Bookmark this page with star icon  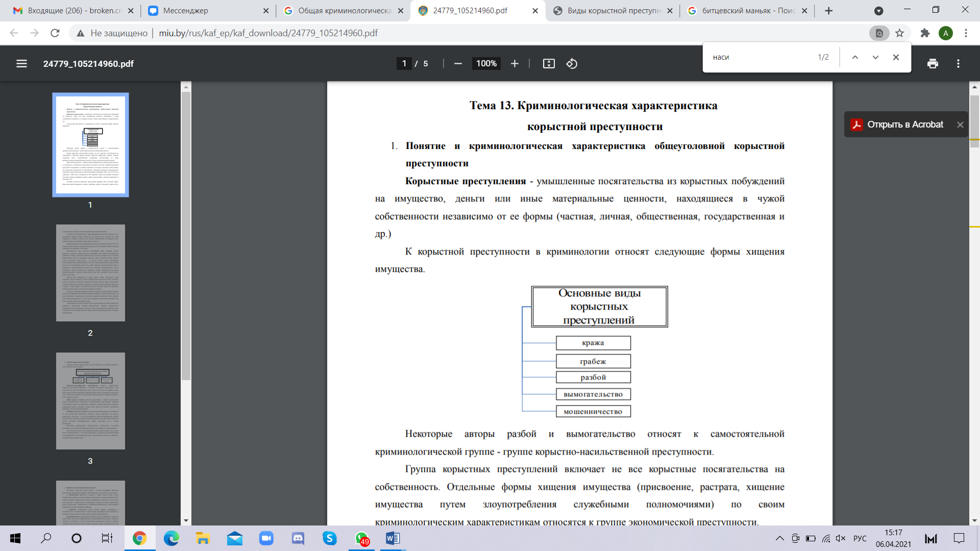click(899, 33)
